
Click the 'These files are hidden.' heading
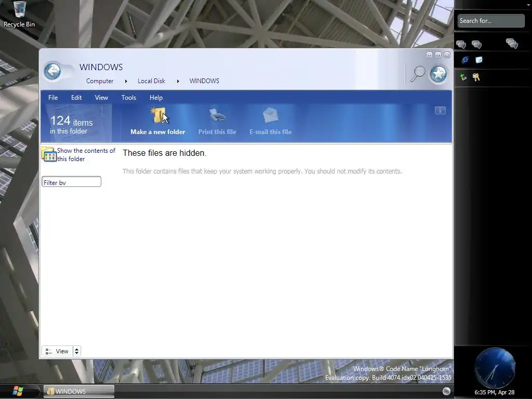[165, 153]
